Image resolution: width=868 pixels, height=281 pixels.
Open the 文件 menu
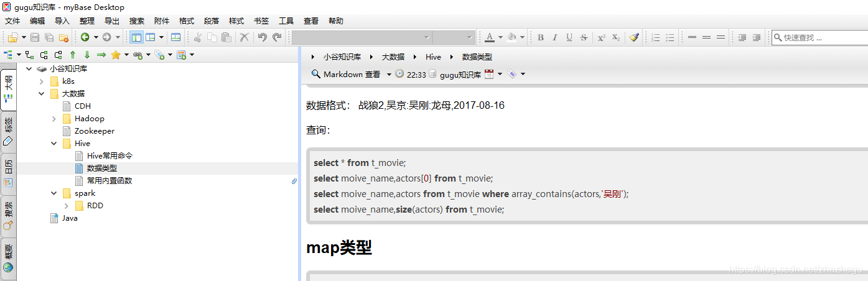coord(12,21)
